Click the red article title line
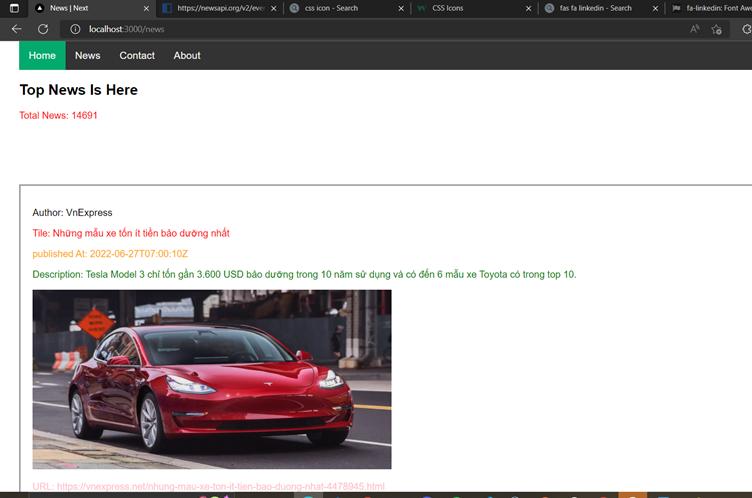Viewport: 752px width, 498px height. 131,233
